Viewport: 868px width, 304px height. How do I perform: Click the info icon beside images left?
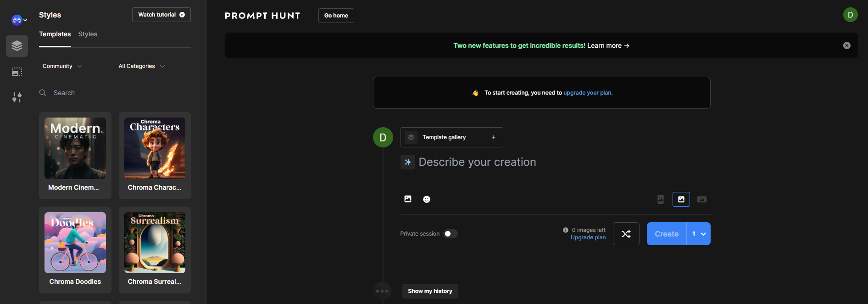click(x=566, y=230)
